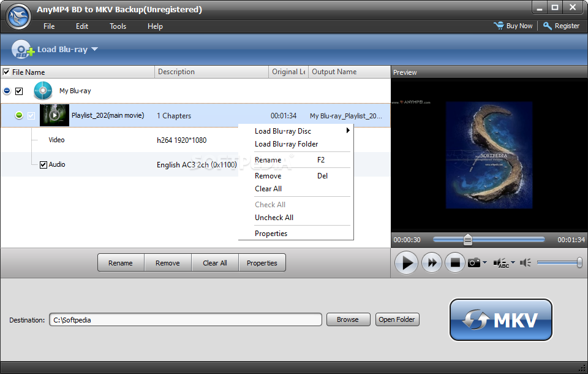Click the Playlist_202 video thumbnail

[x=55, y=115]
